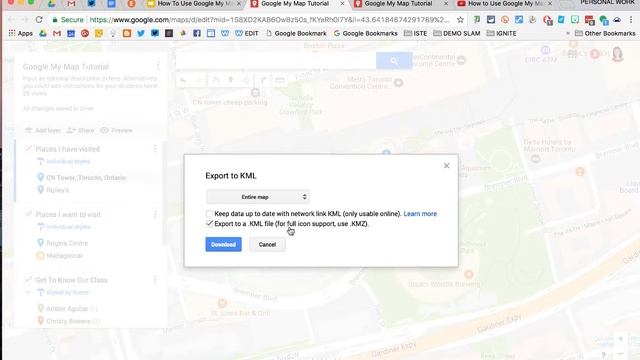Close the Export to KML dialog
This screenshot has height=360, width=640.
pos(447,166)
